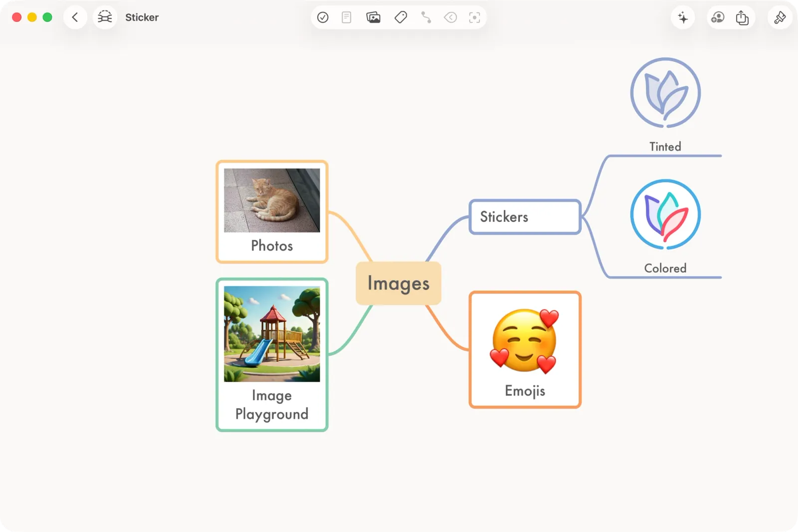
Task: Click the dimmed back-arrow circle icon
Action: tap(450, 17)
